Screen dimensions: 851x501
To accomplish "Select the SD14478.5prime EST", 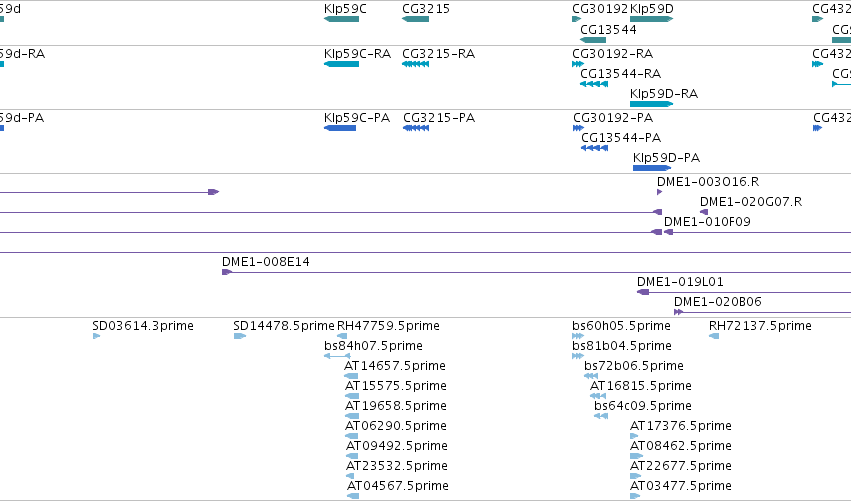I will coord(240,336).
